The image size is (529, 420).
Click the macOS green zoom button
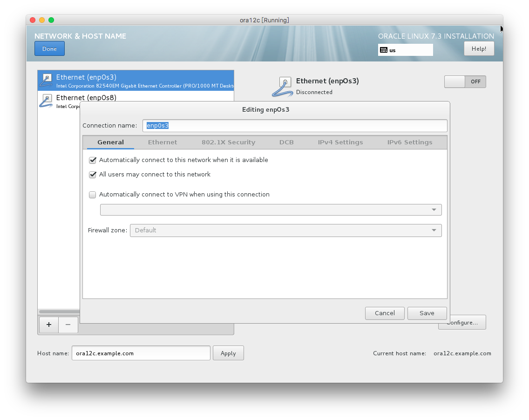pos(51,20)
